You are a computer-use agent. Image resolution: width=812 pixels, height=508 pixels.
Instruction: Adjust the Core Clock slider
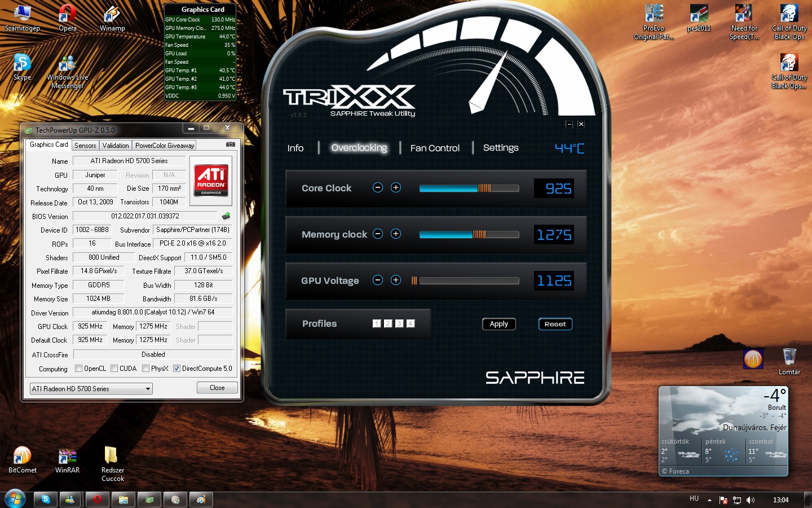pos(469,188)
